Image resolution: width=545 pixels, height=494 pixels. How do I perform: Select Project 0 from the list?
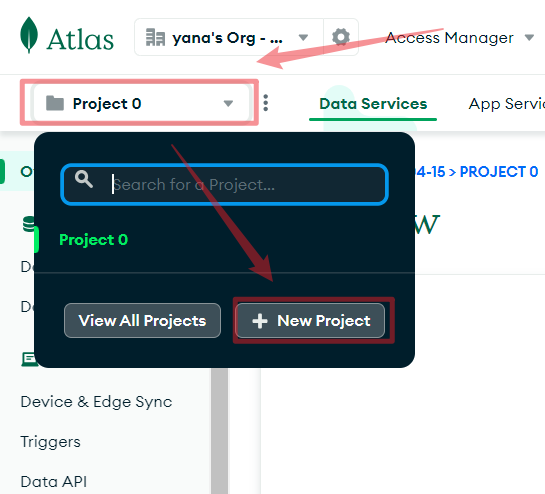point(93,240)
